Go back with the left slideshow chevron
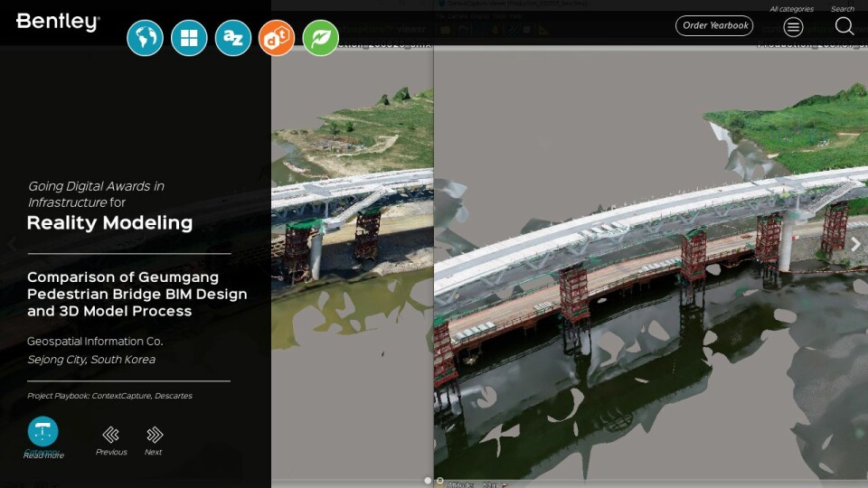Image resolution: width=868 pixels, height=488 pixels. click(x=12, y=244)
